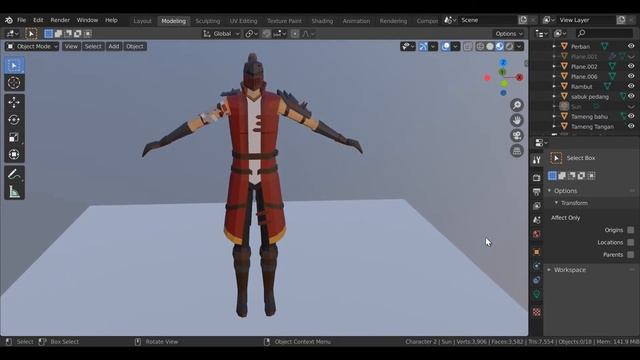Open the Physics properties tab
The height and width of the screenshot is (360, 640).
537,266
